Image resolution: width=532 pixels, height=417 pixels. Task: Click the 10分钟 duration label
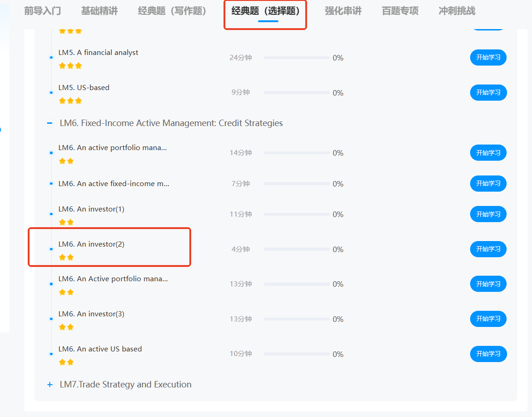click(x=241, y=354)
